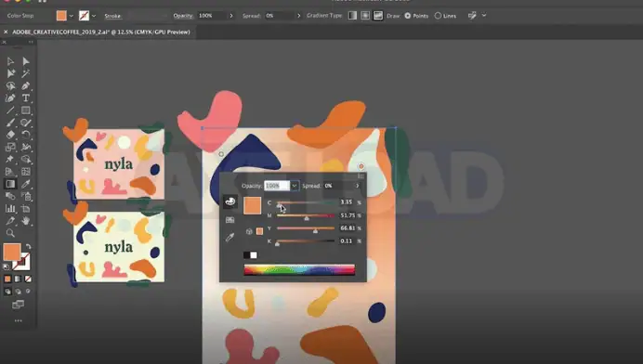Open Opacity dropdown in color popup
This screenshot has height=364, width=643.
pos(295,186)
